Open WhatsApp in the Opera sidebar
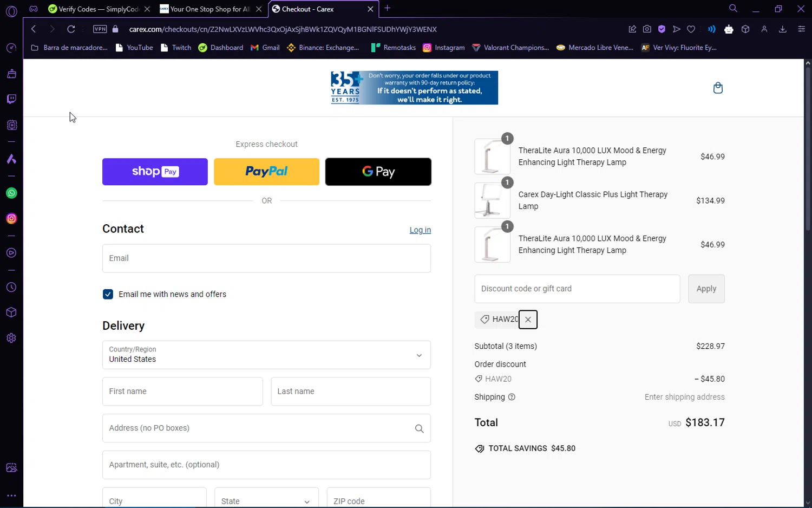812x508 pixels. tap(11, 193)
